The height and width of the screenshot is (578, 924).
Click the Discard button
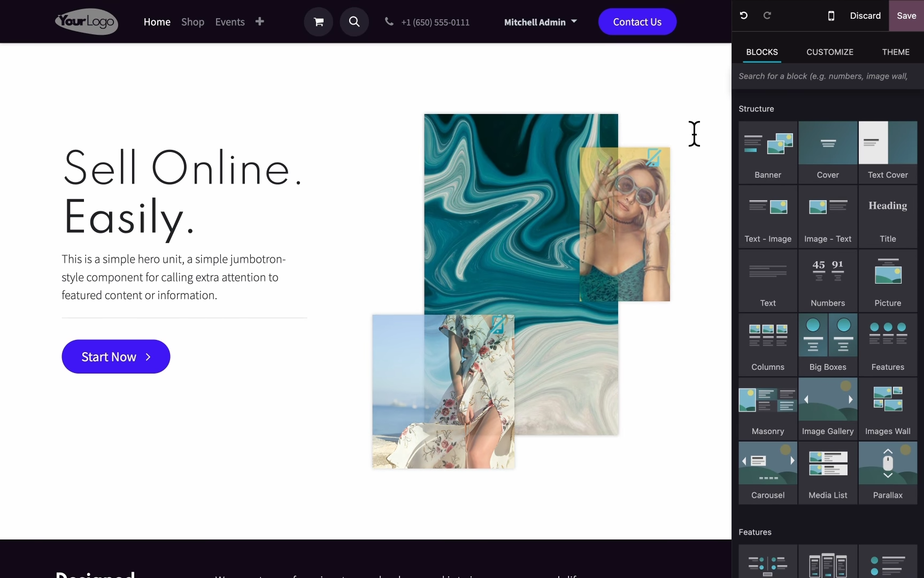[865, 16]
